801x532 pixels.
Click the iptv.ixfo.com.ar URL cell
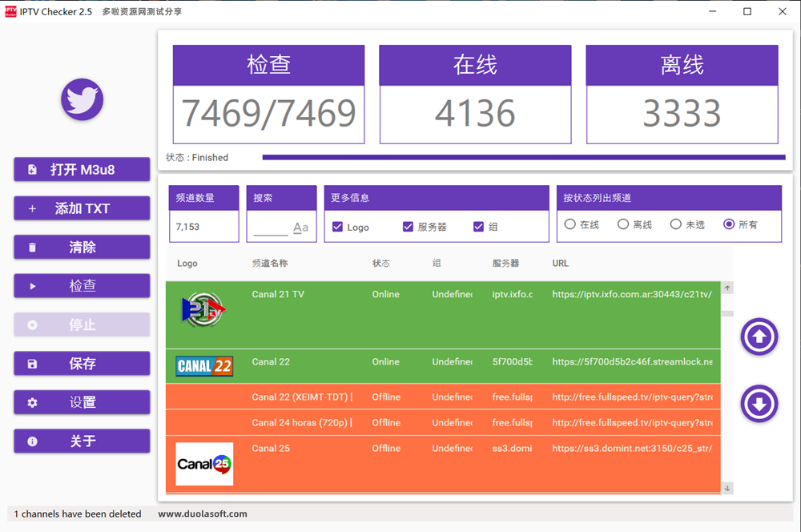coord(632,294)
